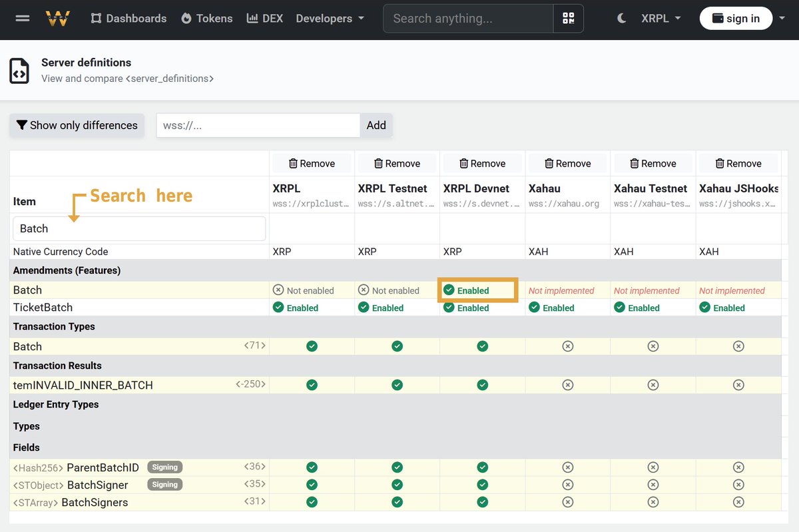Remove the Xahau Testnet column

click(653, 164)
